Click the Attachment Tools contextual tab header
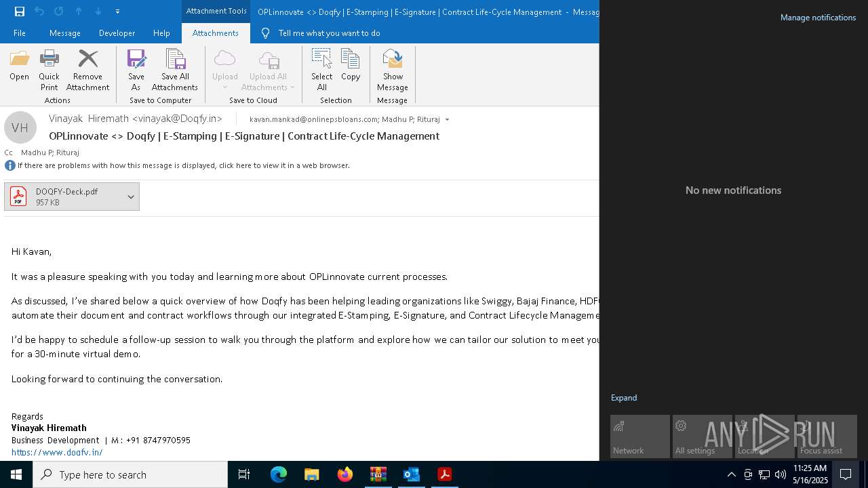This screenshot has width=868, height=488. [216, 12]
